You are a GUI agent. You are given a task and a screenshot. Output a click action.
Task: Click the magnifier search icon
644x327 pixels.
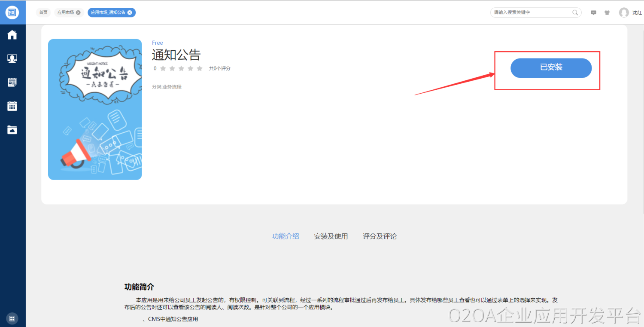tap(575, 12)
